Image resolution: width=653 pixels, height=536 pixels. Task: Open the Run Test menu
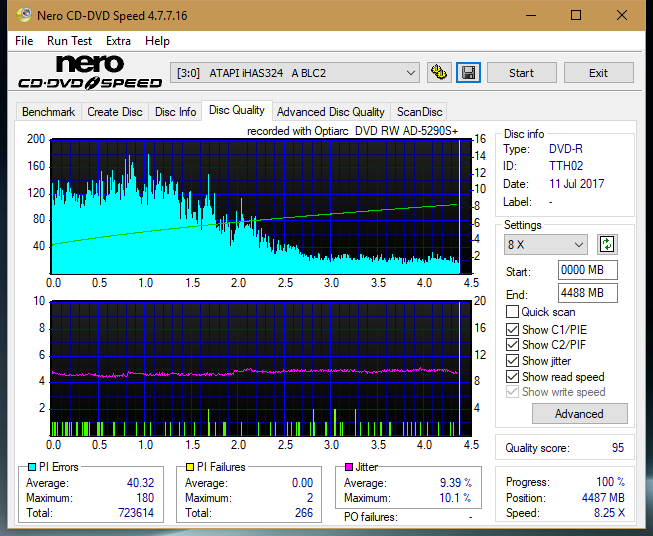point(69,41)
